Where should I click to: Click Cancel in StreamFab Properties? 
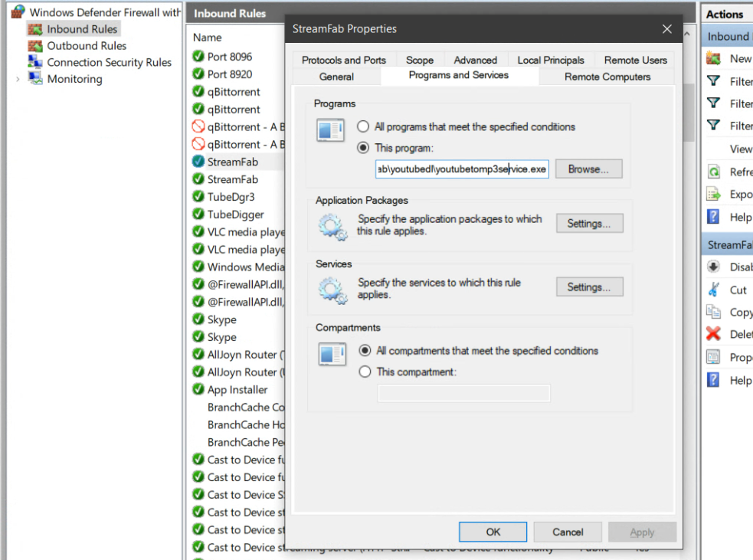(x=568, y=532)
